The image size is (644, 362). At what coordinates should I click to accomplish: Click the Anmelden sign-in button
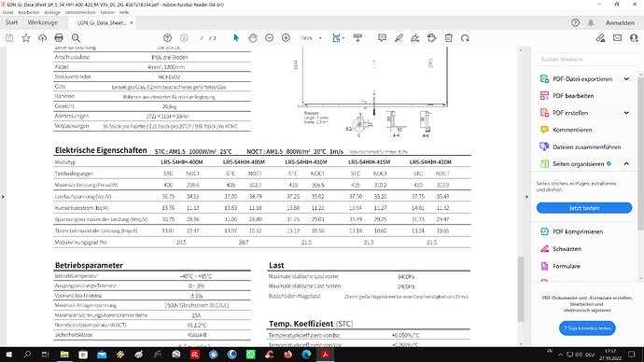620,23
